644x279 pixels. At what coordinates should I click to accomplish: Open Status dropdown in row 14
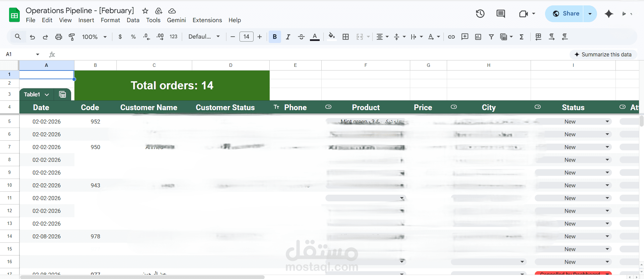(x=607, y=236)
